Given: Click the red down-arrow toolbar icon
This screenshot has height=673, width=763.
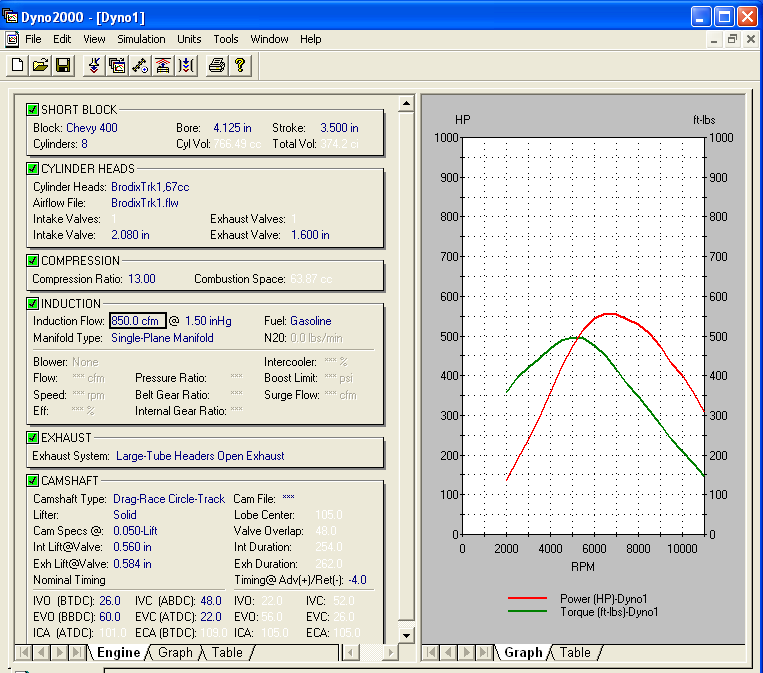Looking at the screenshot, I should (x=94, y=65).
